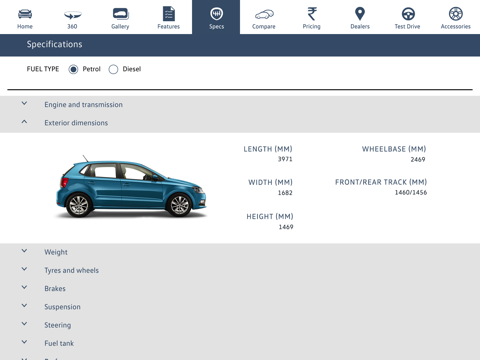The width and height of the screenshot is (480, 360).
Task: Click the HEIGHT (MM) label
Action: pyautogui.click(x=270, y=217)
